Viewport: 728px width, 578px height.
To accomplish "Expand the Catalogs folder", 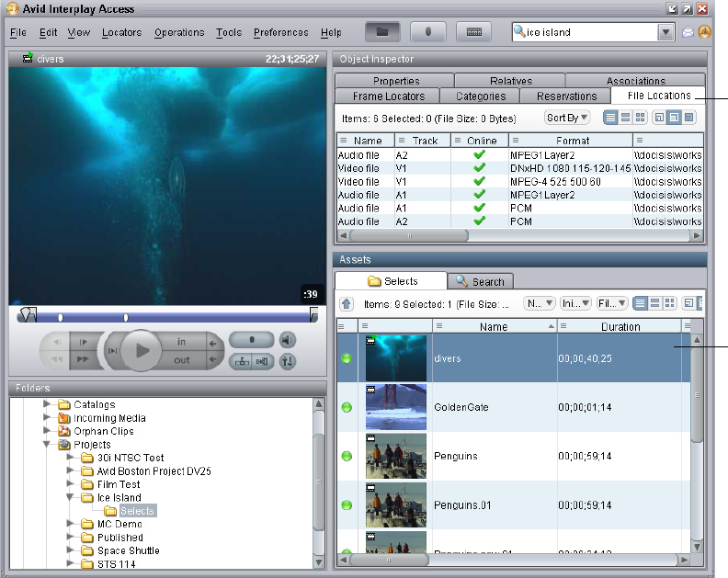I will coord(48,404).
